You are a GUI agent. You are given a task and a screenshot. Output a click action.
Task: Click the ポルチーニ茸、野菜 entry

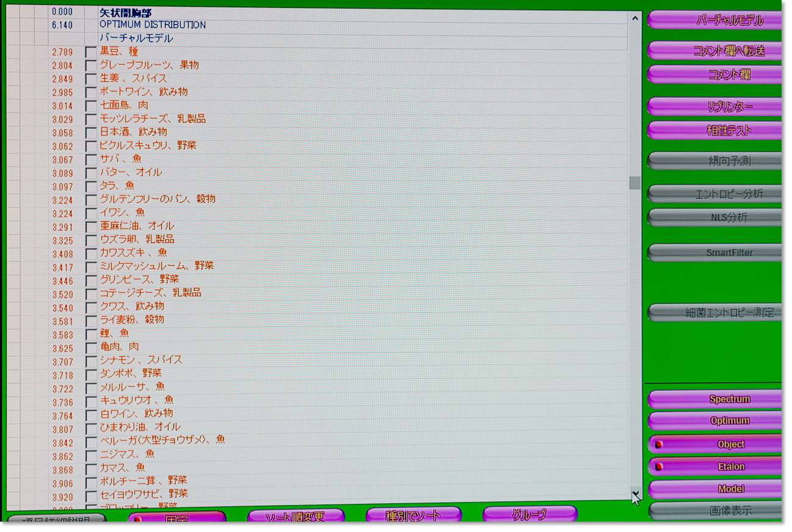tap(144, 481)
